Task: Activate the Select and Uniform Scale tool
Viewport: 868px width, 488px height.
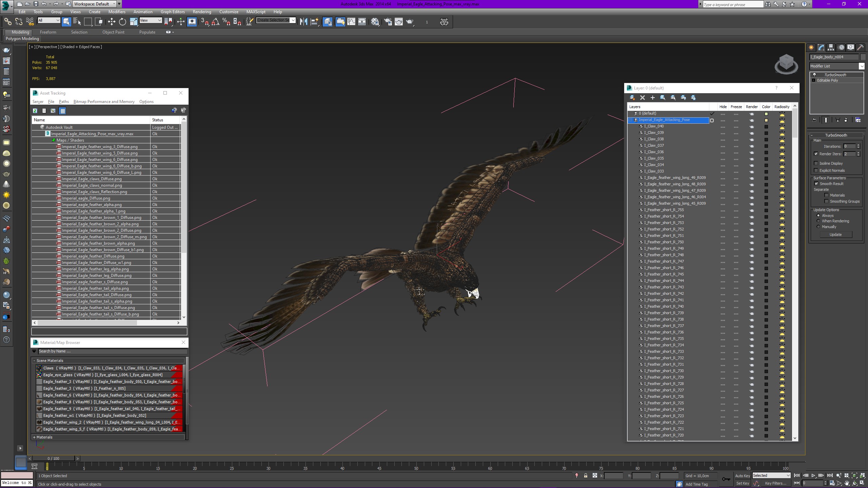Action: click(134, 22)
